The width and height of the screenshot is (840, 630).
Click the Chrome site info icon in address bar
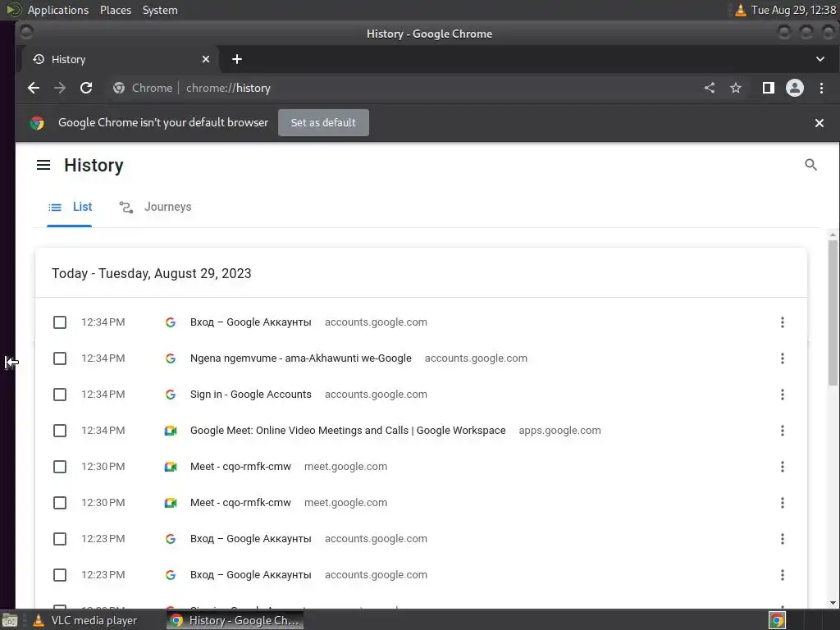(119, 88)
